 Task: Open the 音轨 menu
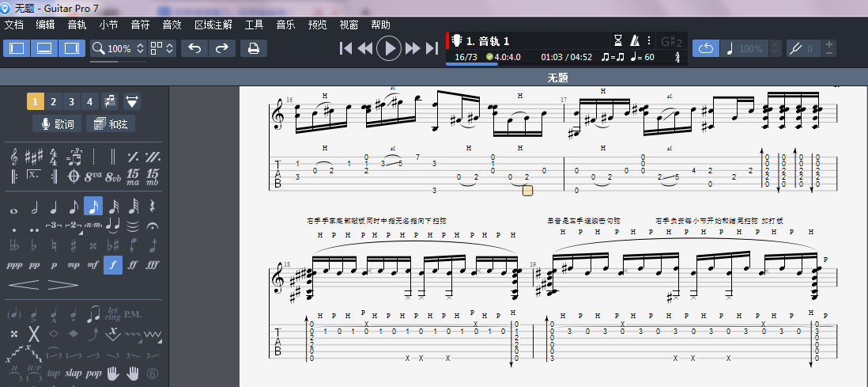(77, 25)
